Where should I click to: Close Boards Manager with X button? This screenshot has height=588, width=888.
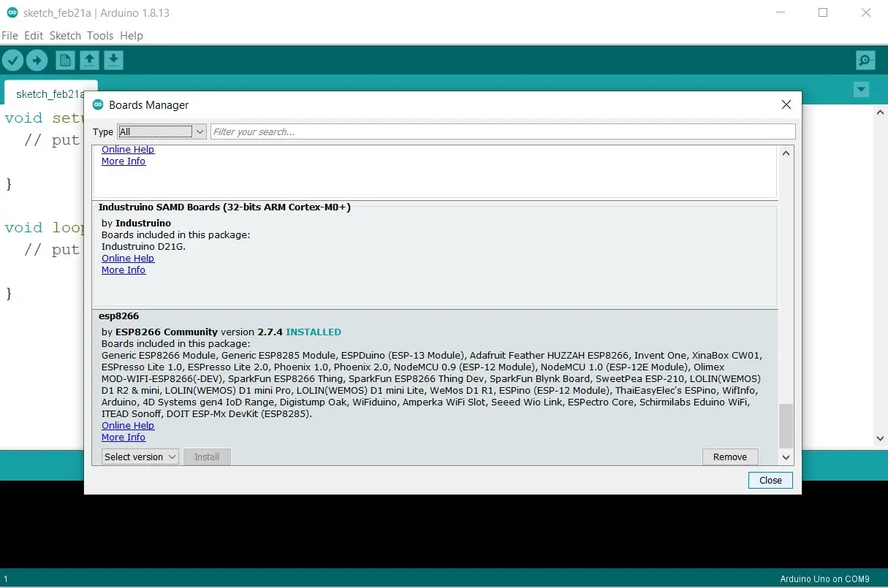click(x=786, y=104)
